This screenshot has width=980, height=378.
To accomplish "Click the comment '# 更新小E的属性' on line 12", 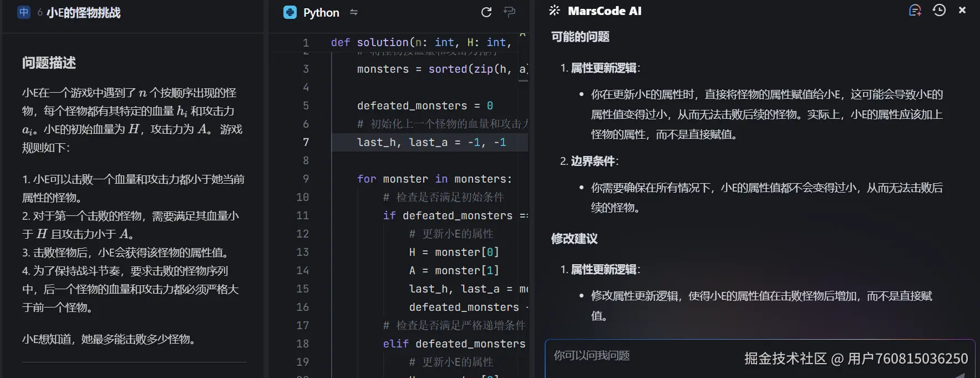I will point(451,234).
